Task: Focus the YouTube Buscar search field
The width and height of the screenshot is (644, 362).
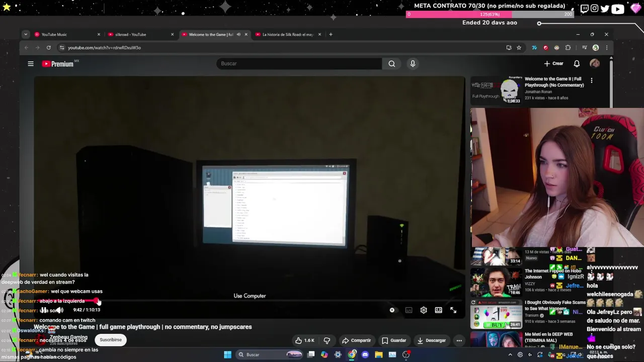Action: point(300,64)
